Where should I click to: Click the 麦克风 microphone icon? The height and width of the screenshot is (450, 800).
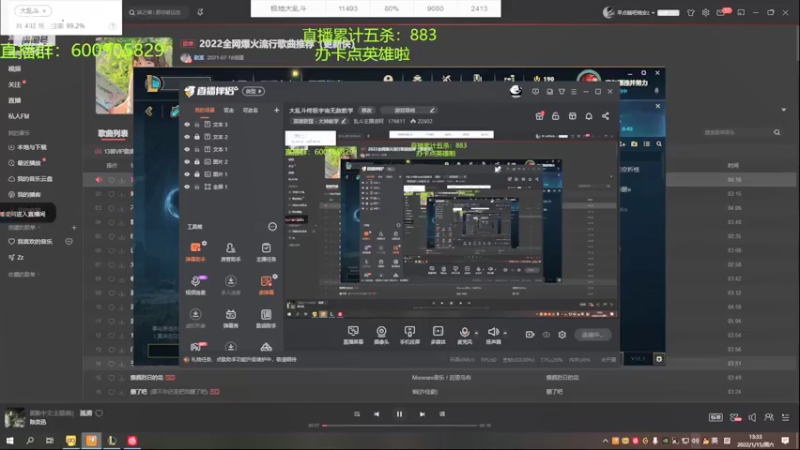[464, 332]
